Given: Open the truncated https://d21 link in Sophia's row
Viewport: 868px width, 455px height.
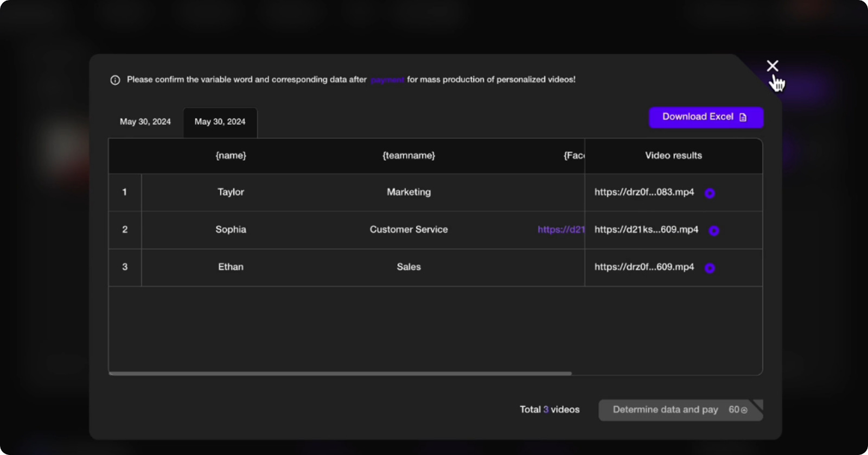Looking at the screenshot, I should [x=561, y=230].
